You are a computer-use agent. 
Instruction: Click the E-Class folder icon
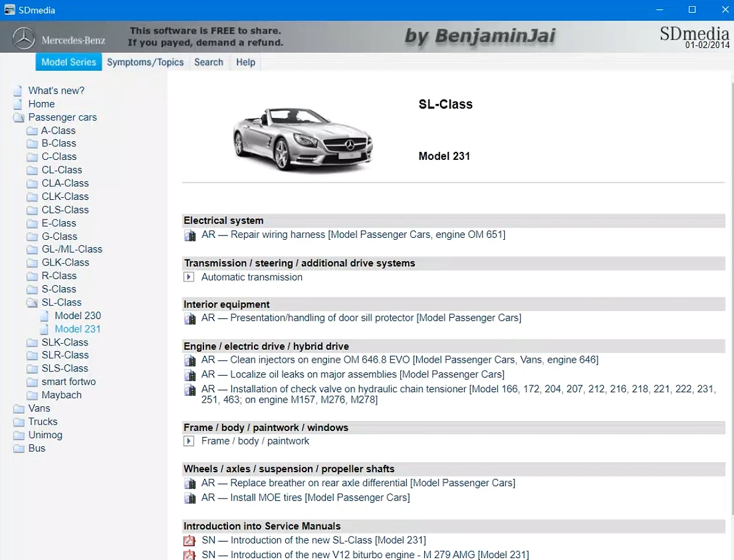[x=32, y=223]
